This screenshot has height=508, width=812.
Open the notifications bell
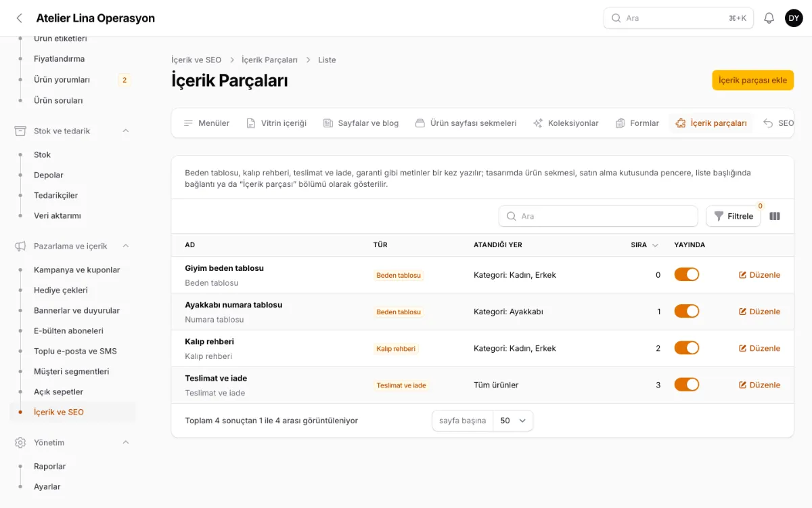pos(769,18)
